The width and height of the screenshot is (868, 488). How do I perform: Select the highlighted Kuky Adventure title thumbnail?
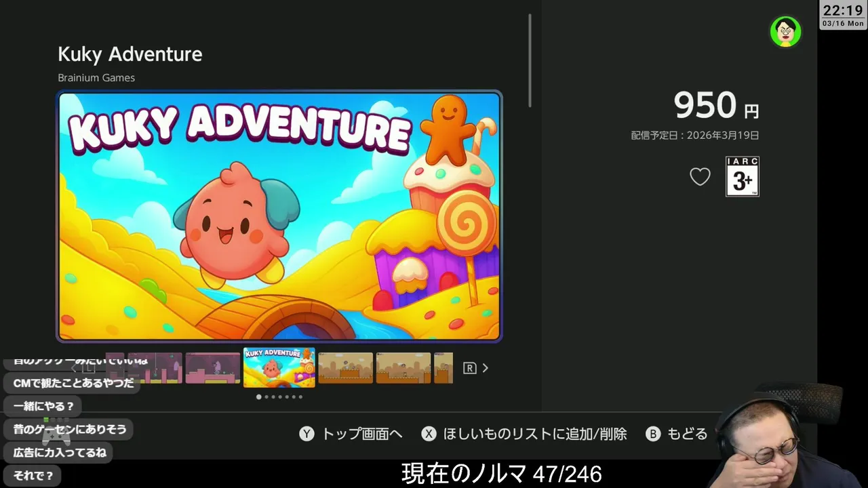click(x=279, y=367)
